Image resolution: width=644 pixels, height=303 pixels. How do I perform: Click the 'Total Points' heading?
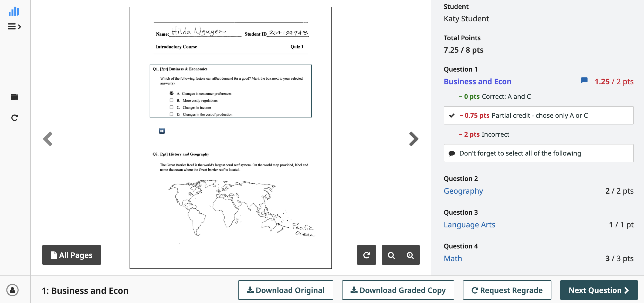(462, 38)
